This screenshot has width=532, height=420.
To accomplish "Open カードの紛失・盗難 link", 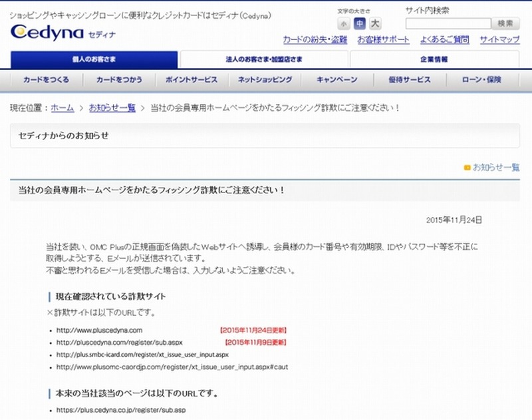I will [316, 40].
